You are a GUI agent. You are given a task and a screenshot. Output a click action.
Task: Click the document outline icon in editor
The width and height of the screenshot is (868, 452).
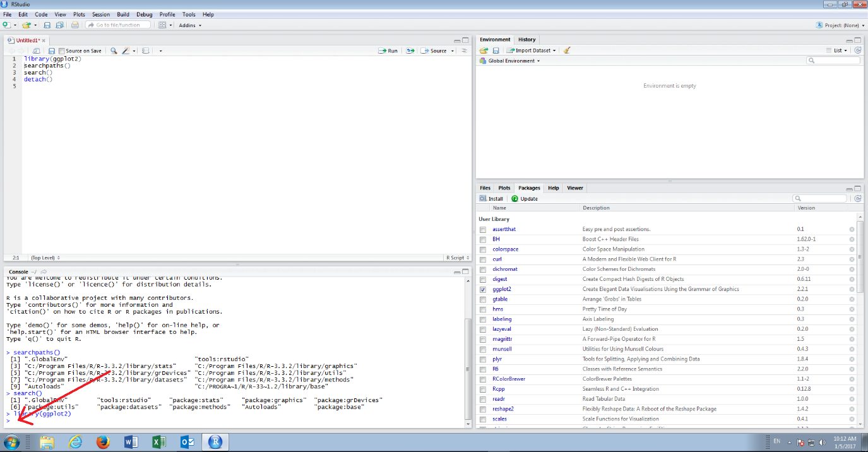(465, 51)
